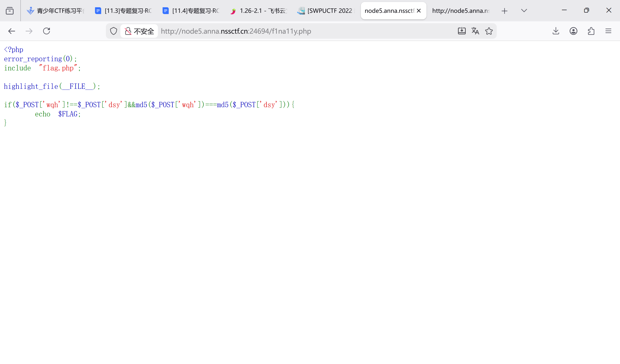Open the downloads panel
620x364 pixels.
coord(556,31)
